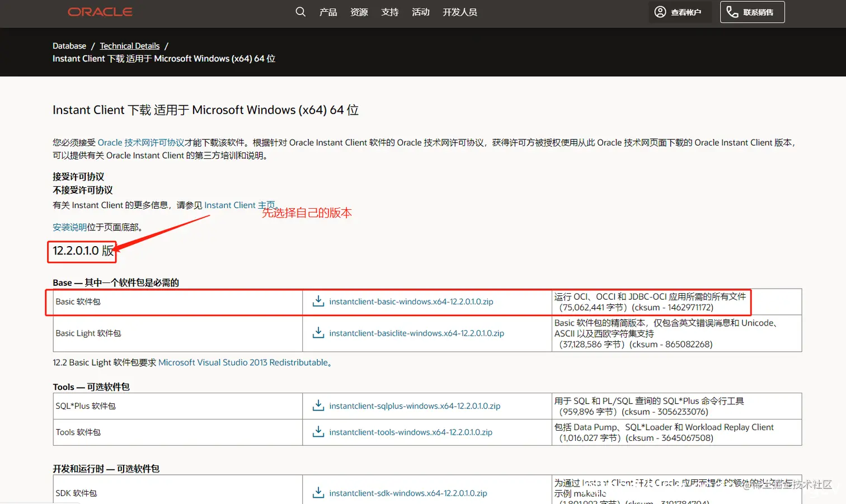The image size is (846, 504).
Task: Open the 产品 menu
Action: click(328, 12)
